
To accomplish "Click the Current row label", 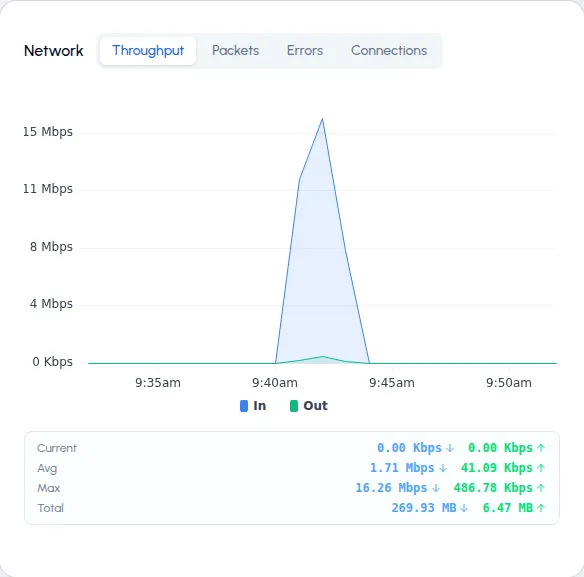I will click(x=57, y=448).
